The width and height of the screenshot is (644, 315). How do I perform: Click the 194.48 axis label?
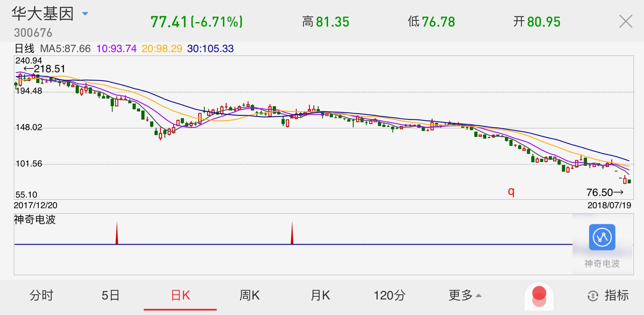click(x=29, y=91)
